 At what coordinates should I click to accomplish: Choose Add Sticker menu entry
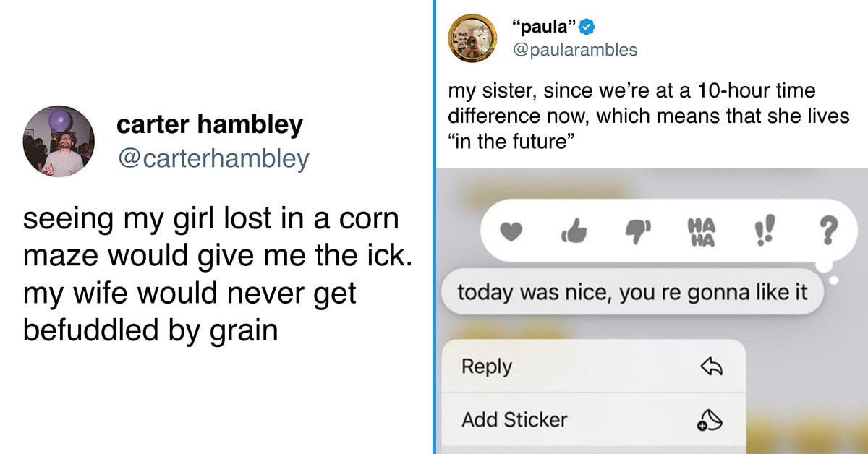tap(591, 419)
